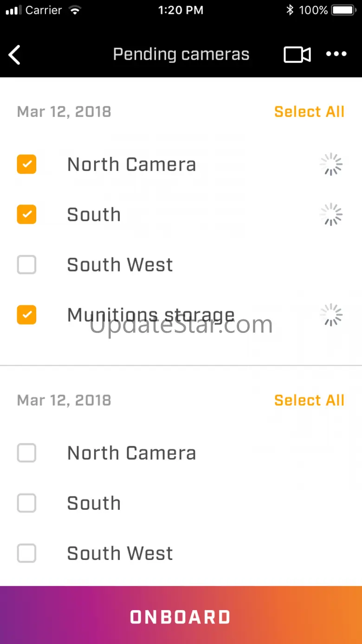Tick the bottom South West checkbox
The width and height of the screenshot is (362, 644).
click(x=26, y=553)
